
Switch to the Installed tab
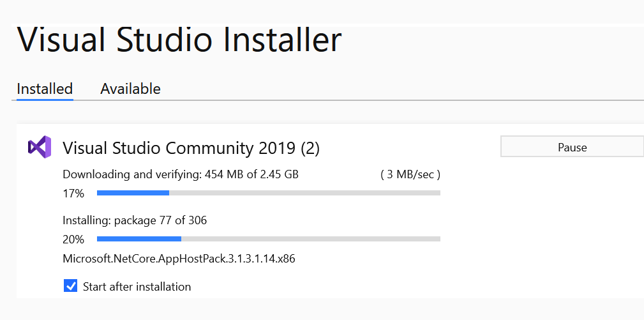point(45,89)
